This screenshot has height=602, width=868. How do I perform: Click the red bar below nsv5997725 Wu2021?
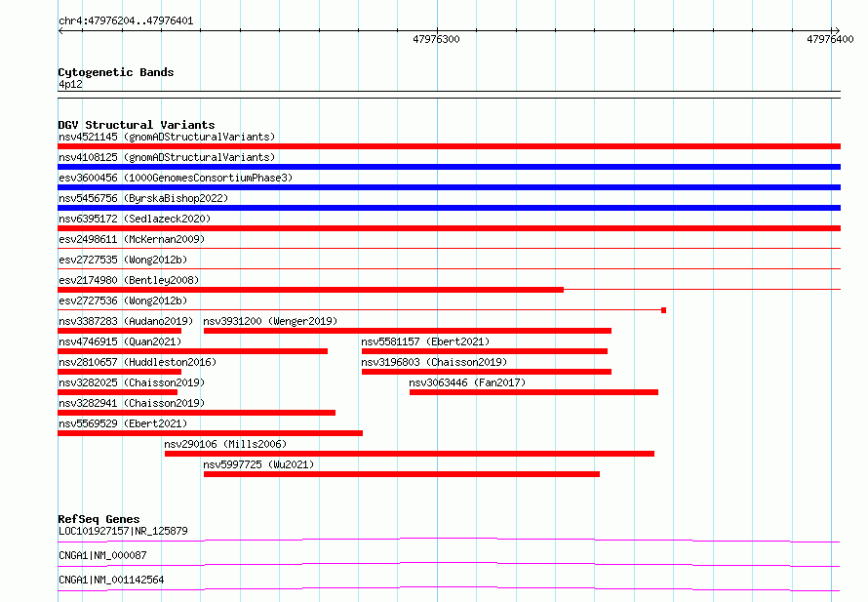402,474
